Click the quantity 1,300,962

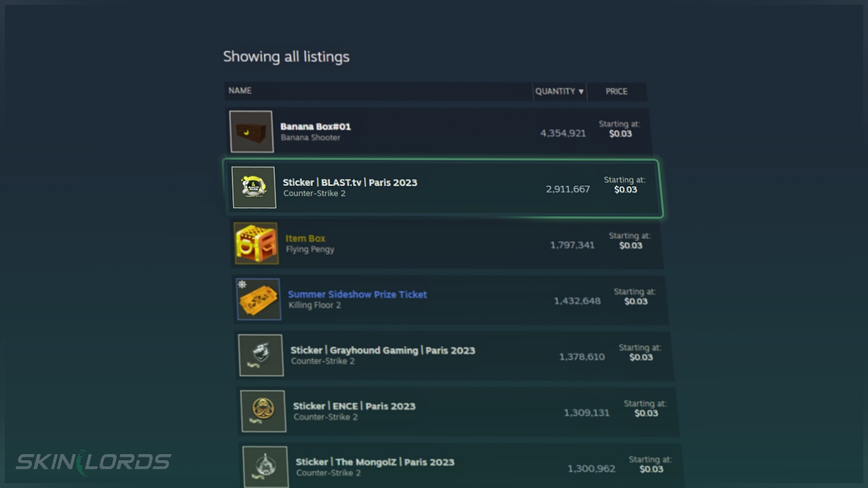(x=591, y=468)
